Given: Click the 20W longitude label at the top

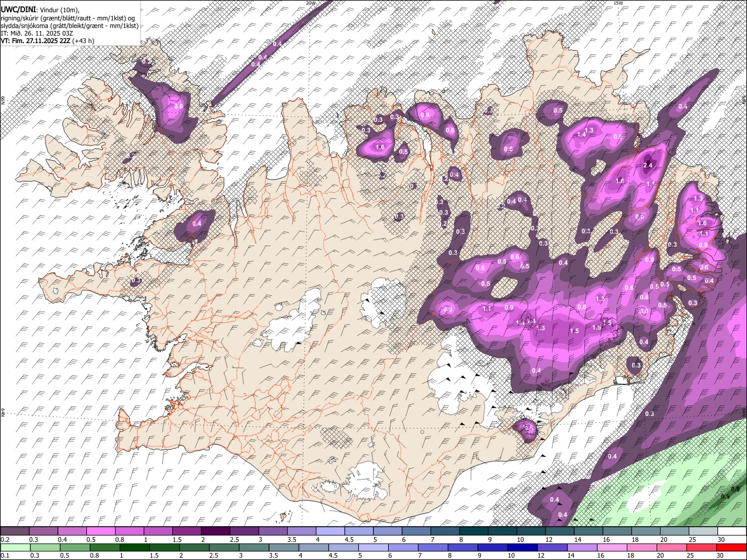Looking at the screenshot, I should click(310, 3).
